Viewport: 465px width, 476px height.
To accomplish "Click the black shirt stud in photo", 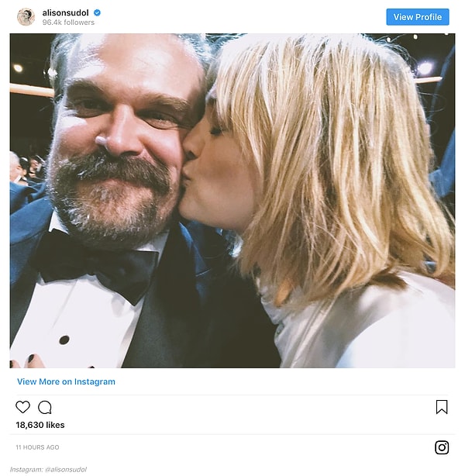I will 64,340.
